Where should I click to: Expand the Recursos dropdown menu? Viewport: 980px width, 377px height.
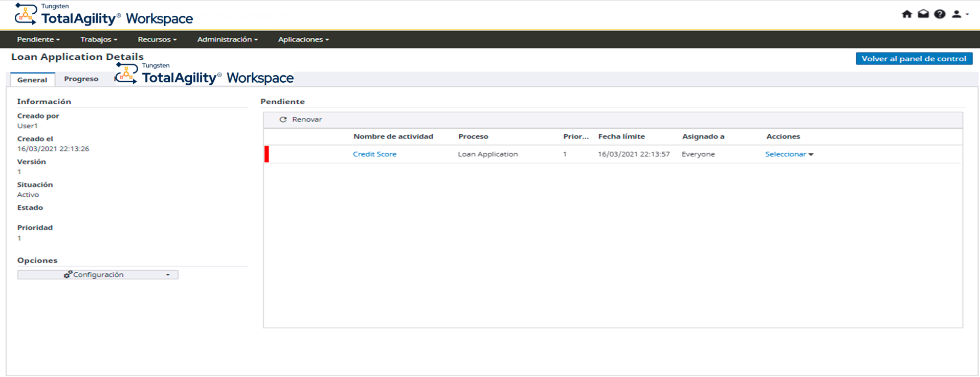click(x=157, y=39)
